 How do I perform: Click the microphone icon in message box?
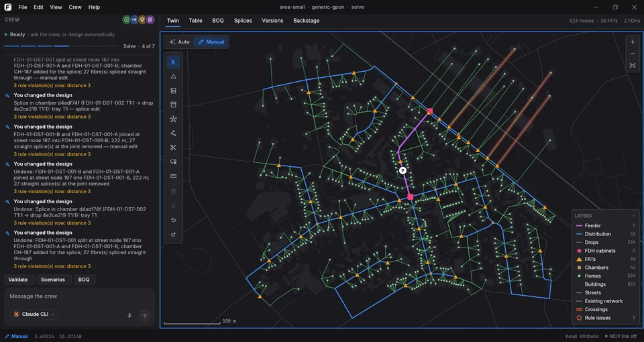(129, 315)
